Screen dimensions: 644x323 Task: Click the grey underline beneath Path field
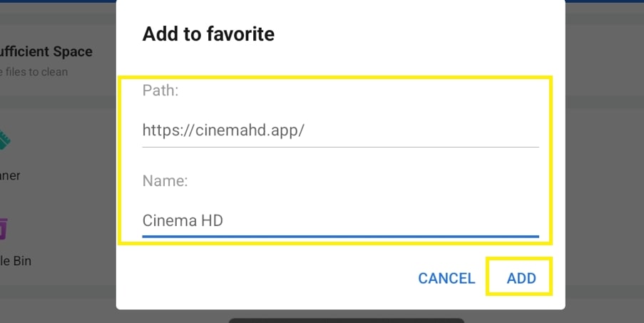tap(340, 146)
